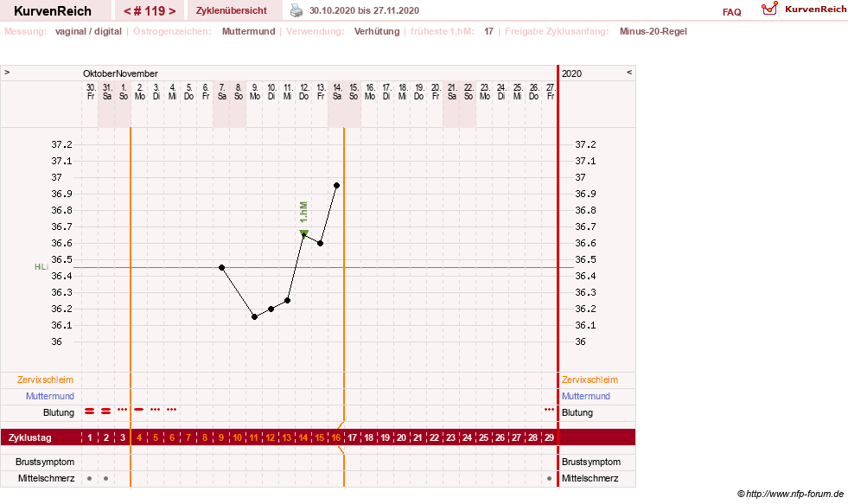Click Mittelschmerz dot on cycle day 1
This screenshot has height=504, width=848.
90,479
